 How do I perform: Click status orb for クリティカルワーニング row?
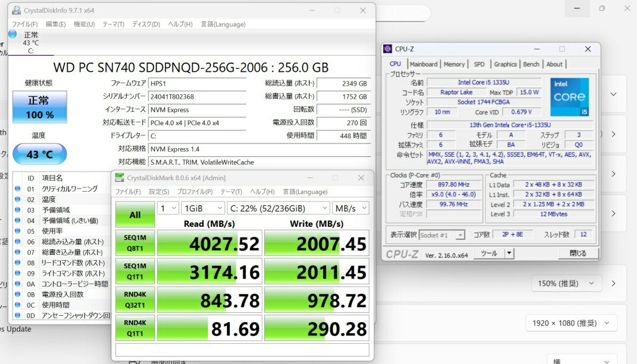(17, 189)
